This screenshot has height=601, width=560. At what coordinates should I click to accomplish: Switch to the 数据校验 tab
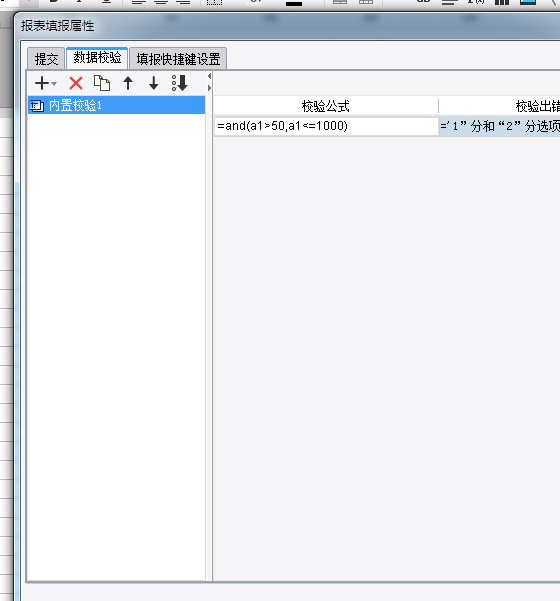(x=97, y=58)
